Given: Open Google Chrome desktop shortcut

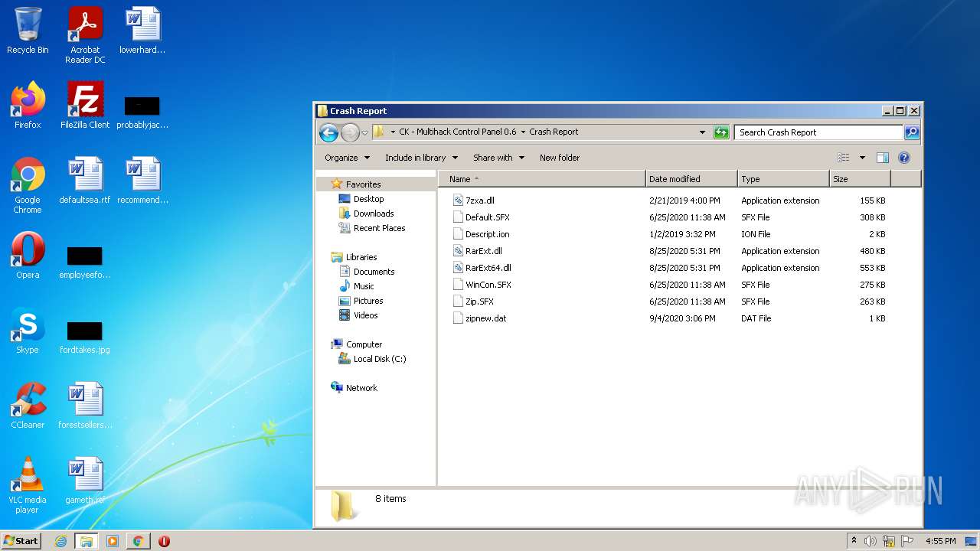Looking at the screenshot, I should pos(28,185).
